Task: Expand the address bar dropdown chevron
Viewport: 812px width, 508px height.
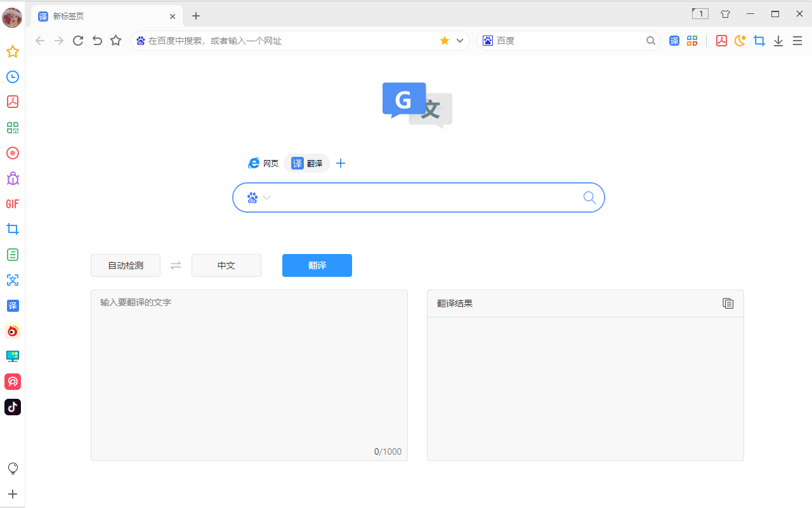Action: [461, 41]
